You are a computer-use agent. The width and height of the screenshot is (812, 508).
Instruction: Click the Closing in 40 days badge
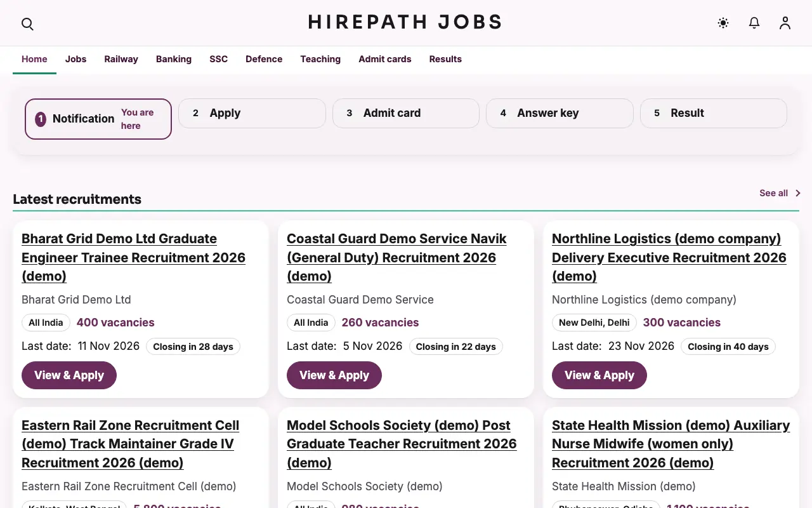coord(728,347)
